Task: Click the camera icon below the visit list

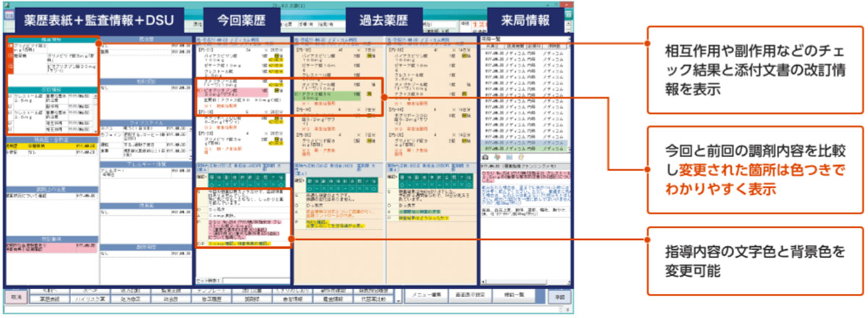Action: 487,156
